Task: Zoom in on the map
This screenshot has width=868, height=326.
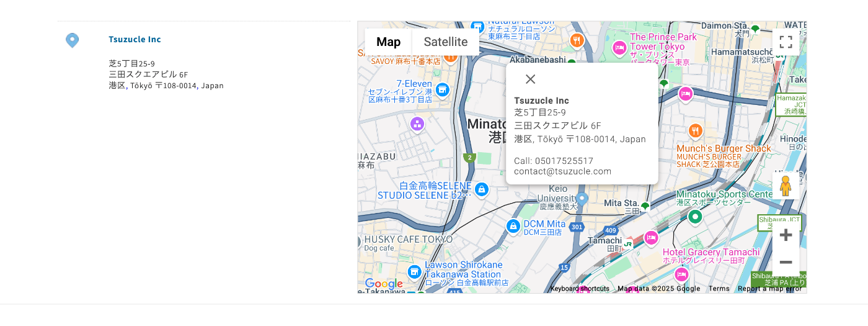Action: point(786,235)
